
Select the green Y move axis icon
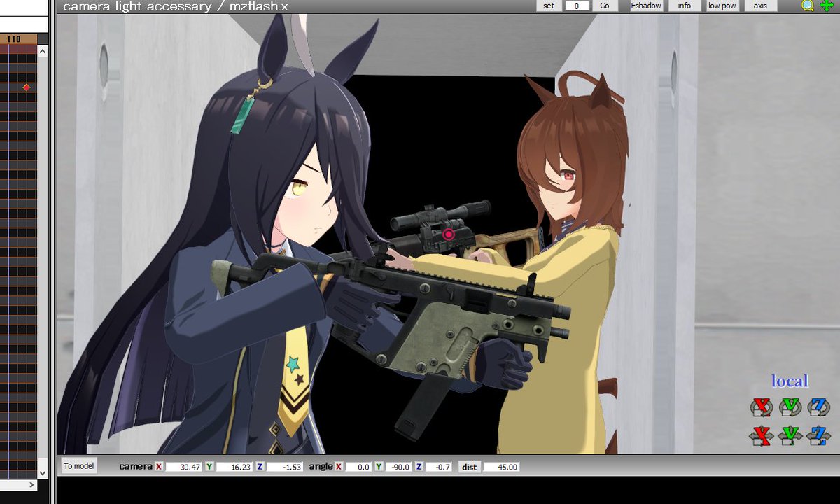790,435
